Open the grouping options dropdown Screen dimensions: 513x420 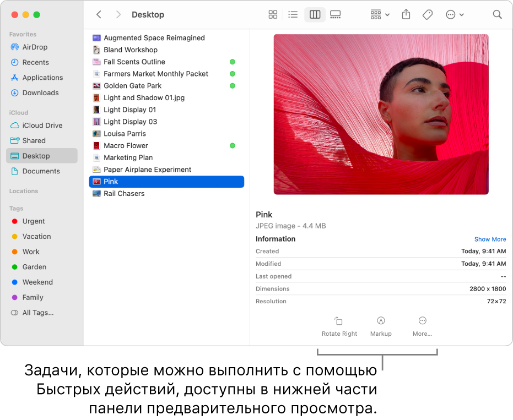pos(379,14)
